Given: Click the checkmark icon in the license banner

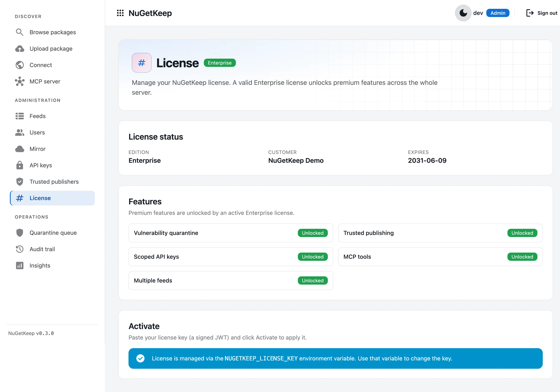Looking at the screenshot, I should click(140, 358).
